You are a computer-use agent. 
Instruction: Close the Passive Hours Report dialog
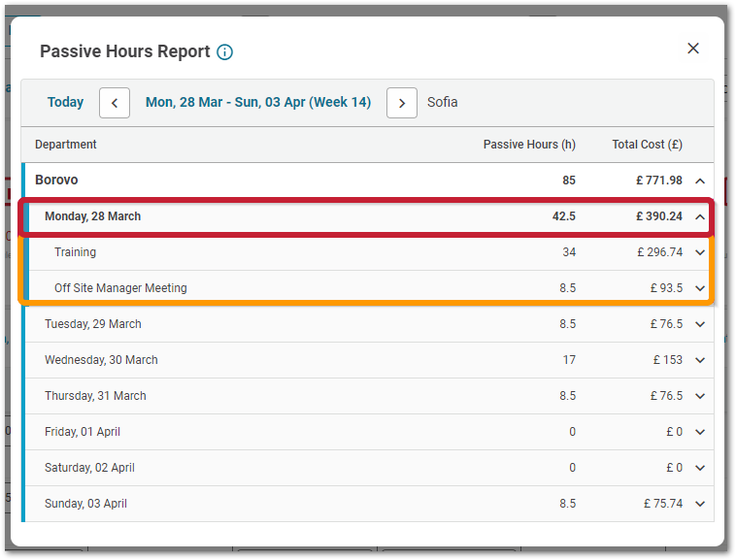point(693,49)
